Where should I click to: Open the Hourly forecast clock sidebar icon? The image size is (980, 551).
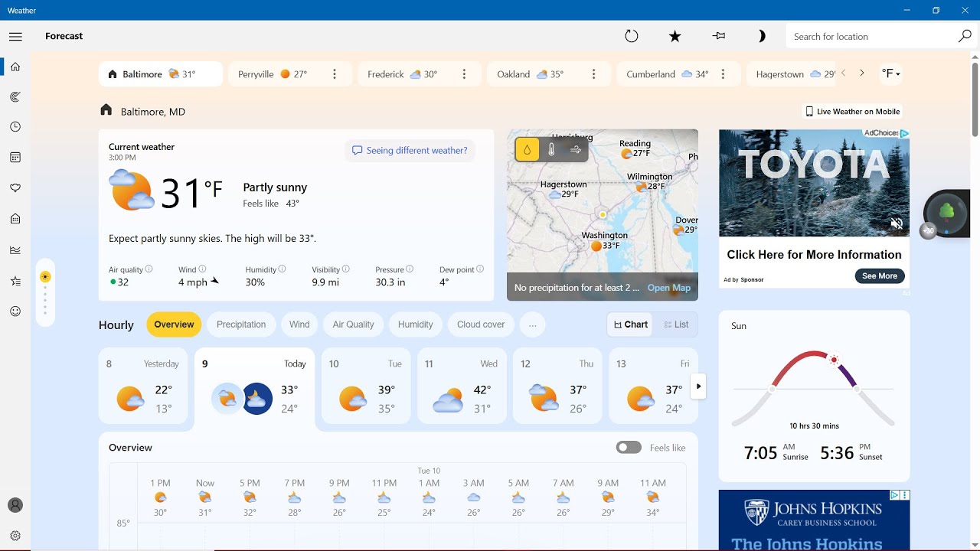pos(15,127)
